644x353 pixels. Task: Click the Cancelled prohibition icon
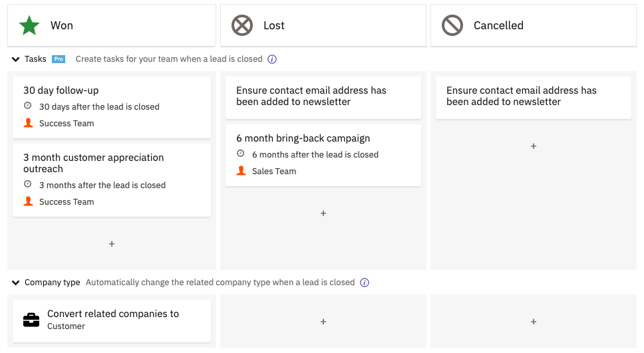[452, 25]
